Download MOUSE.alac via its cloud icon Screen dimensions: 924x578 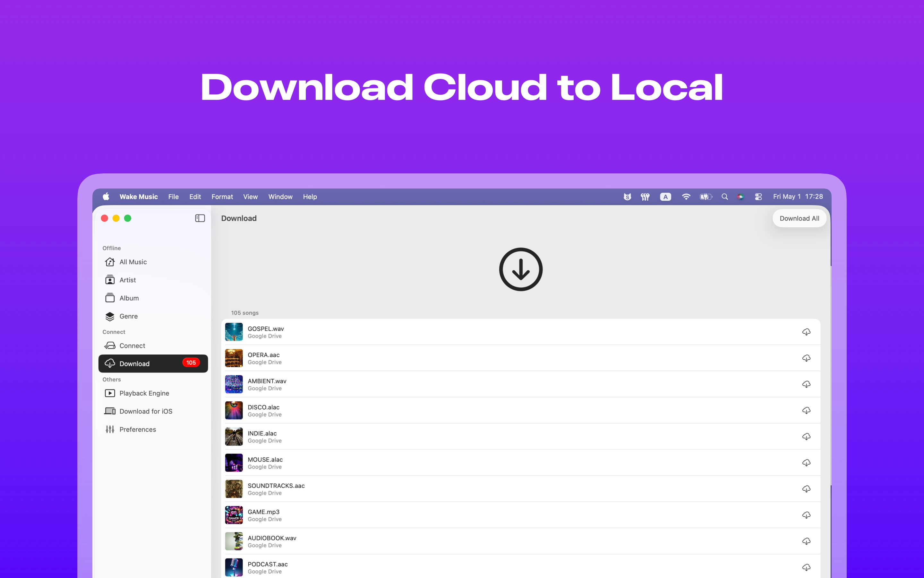click(x=806, y=463)
